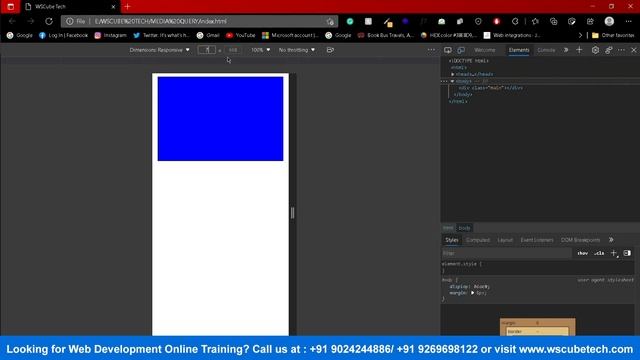The width and height of the screenshot is (640, 360).
Task: Toggle device emulation icon in DevTools
Action: pos(461,50)
